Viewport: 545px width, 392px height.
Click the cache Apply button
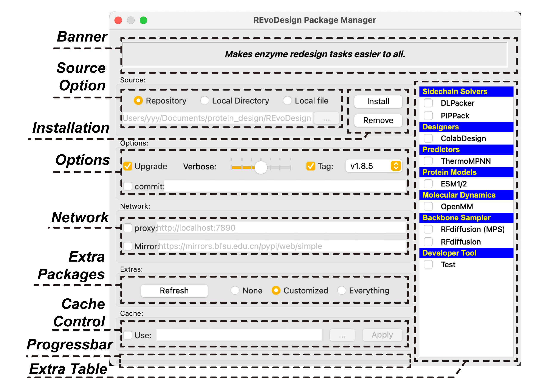[x=382, y=335]
